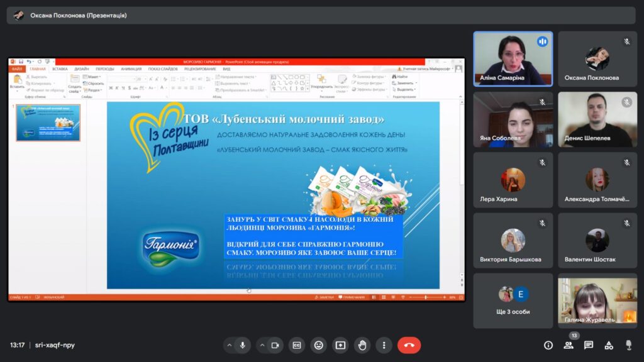Click the save icon in PowerPoint quick access

point(21,62)
